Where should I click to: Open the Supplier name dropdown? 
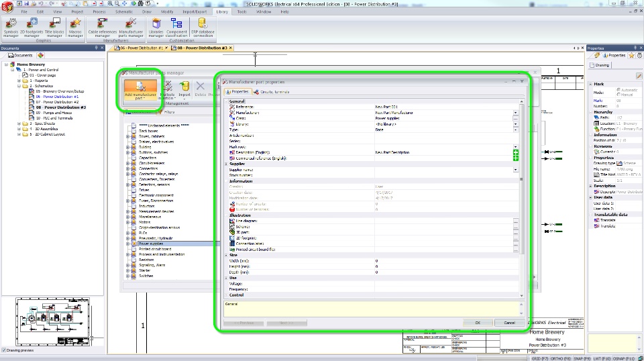(x=515, y=170)
